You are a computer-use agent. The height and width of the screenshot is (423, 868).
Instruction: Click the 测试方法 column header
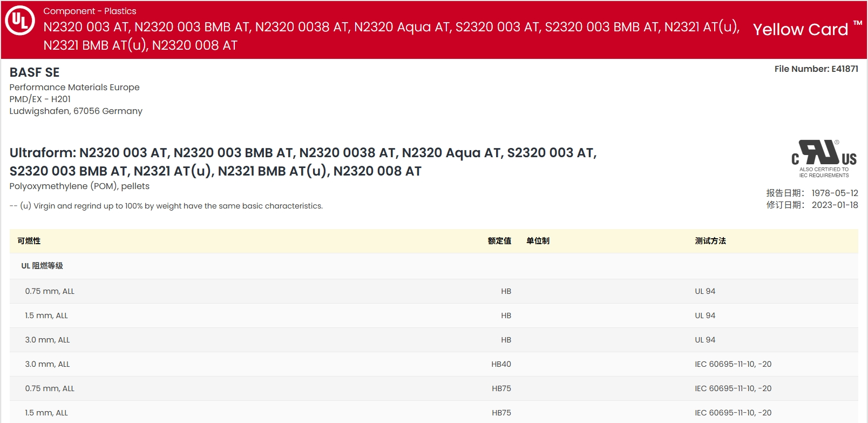click(x=710, y=241)
